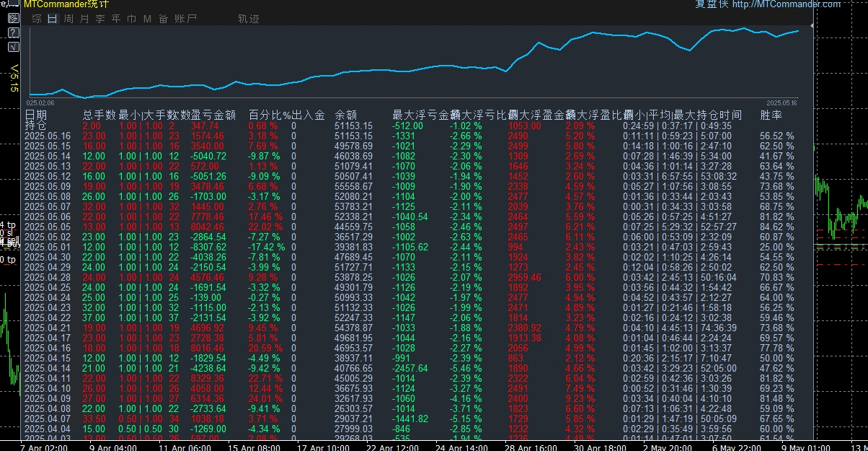The height and width of the screenshot is (451, 868).
Task: Open the 月 monthly statistics tab
Action: (x=84, y=19)
